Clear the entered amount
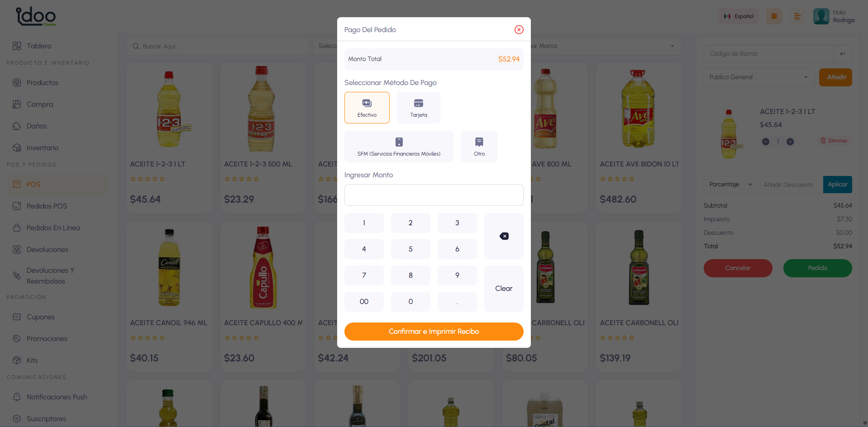This screenshot has width=868, height=427. pos(504,289)
